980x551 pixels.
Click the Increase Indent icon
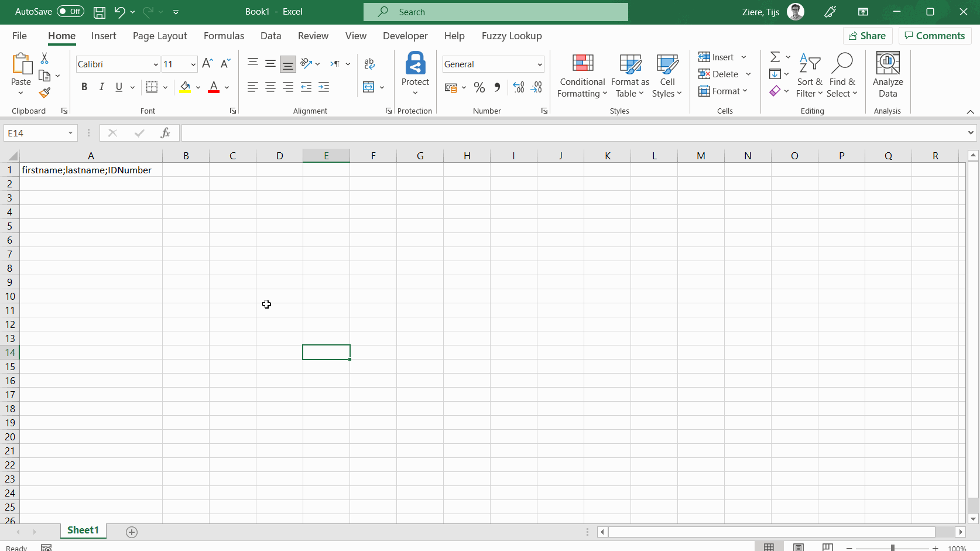click(x=324, y=87)
